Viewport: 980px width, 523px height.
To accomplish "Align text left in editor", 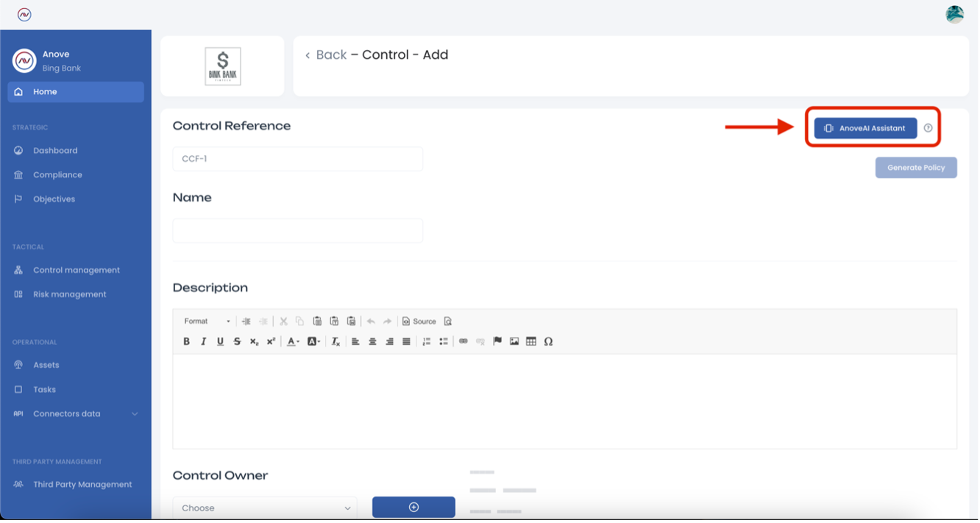I will coord(355,341).
